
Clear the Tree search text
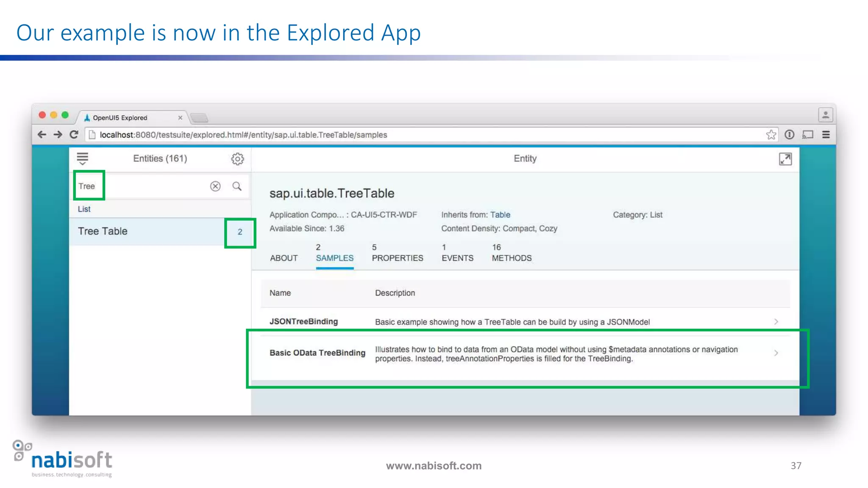pyautogui.click(x=215, y=186)
